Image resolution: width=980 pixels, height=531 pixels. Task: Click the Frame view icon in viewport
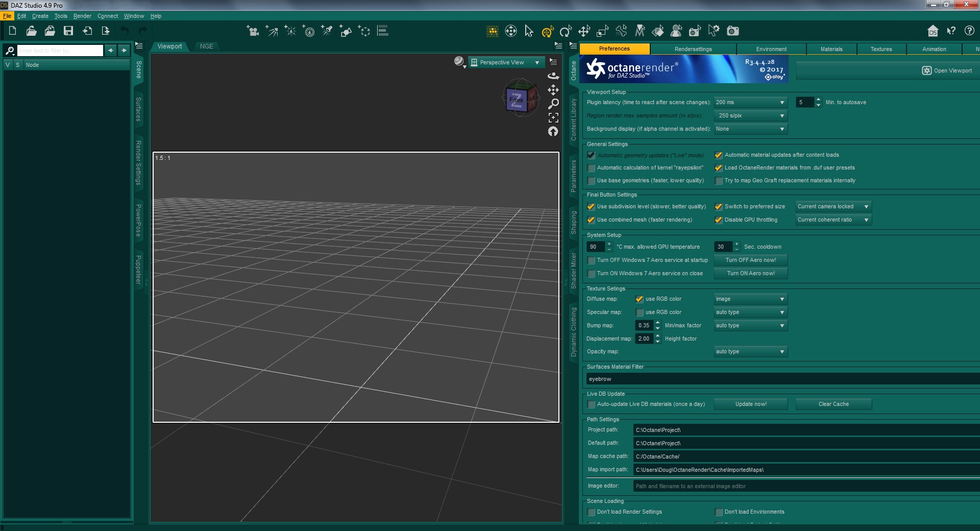[553, 117]
